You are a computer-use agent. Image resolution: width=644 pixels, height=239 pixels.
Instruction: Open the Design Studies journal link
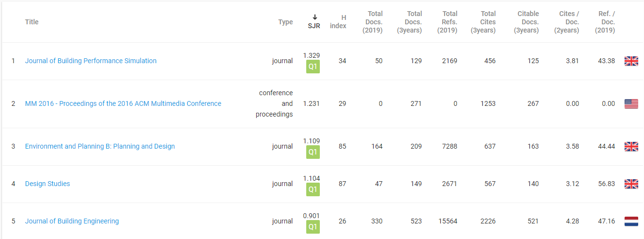(x=48, y=184)
